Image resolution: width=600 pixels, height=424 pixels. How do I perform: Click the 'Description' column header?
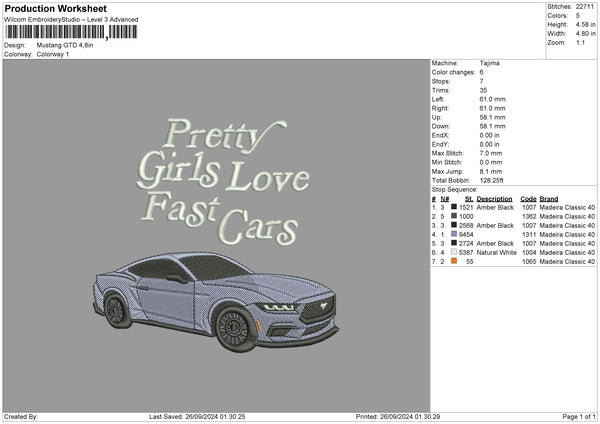coord(494,199)
